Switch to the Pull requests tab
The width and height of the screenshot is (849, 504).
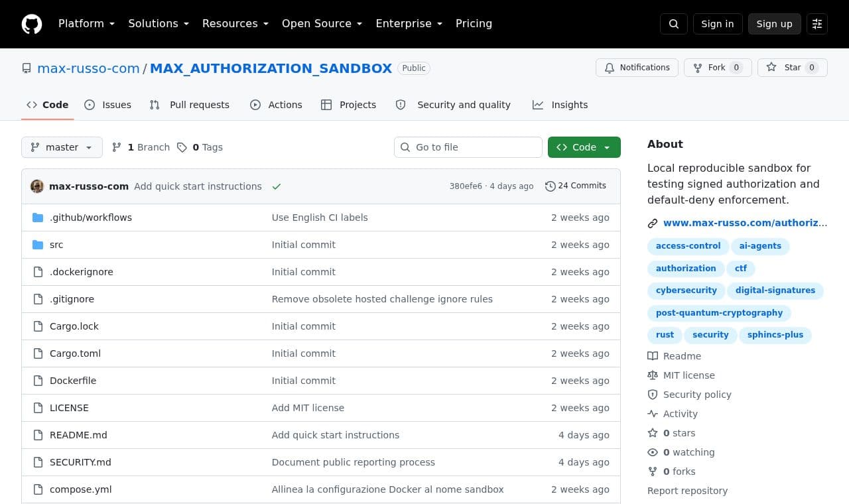(189, 105)
